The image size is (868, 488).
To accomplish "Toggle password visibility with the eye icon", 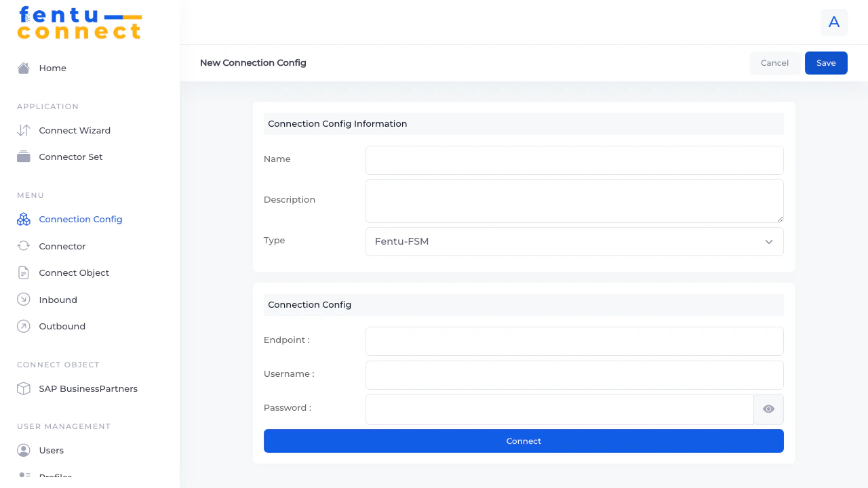I will pos(768,409).
